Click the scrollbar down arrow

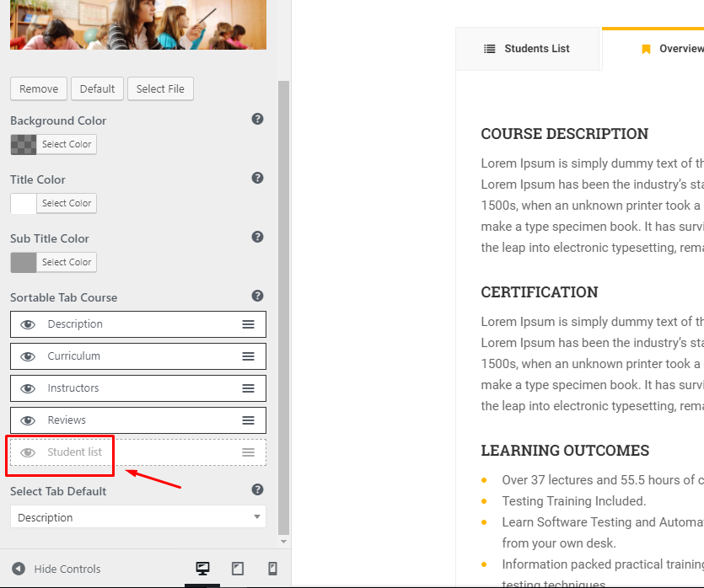coord(283,542)
